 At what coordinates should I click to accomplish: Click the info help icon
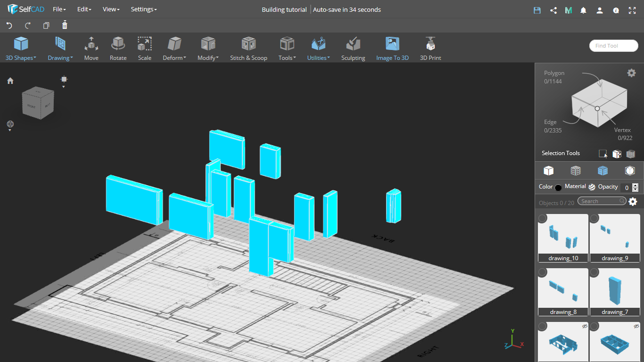(616, 10)
